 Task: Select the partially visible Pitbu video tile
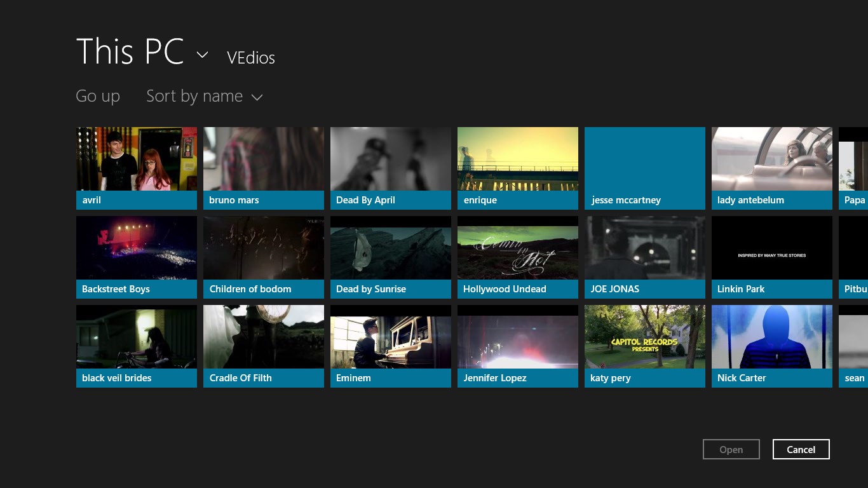pyautogui.click(x=853, y=257)
